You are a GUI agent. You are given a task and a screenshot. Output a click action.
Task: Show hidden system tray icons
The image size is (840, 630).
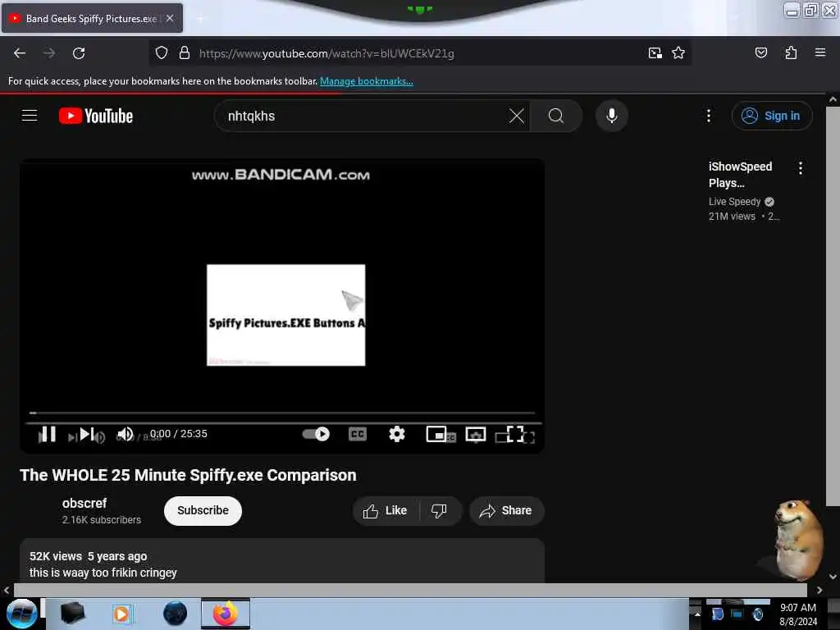(697, 614)
